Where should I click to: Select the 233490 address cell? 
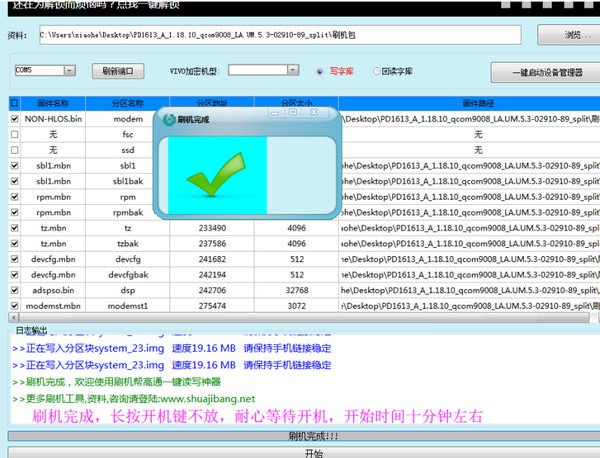click(212, 228)
